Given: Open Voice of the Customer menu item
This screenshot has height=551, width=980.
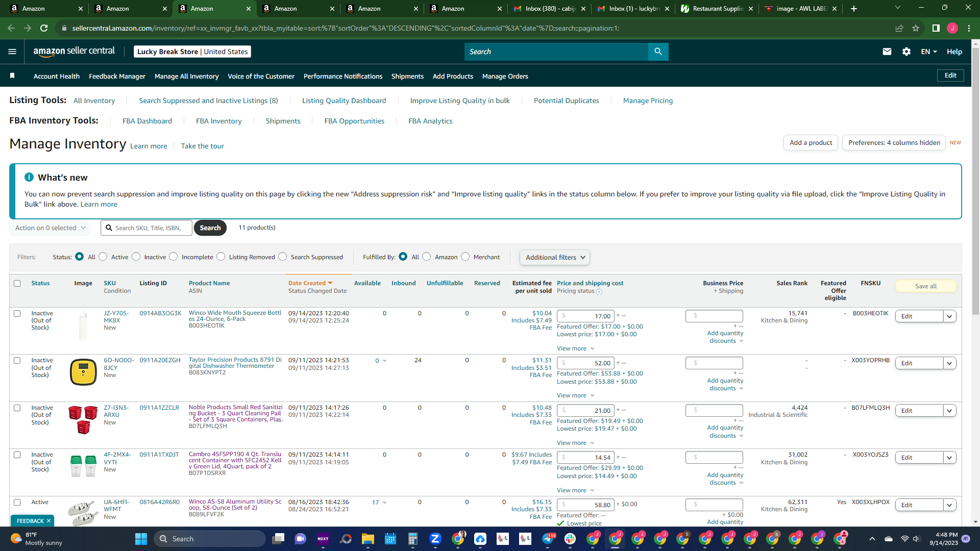Looking at the screenshot, I should coord(261,76).
